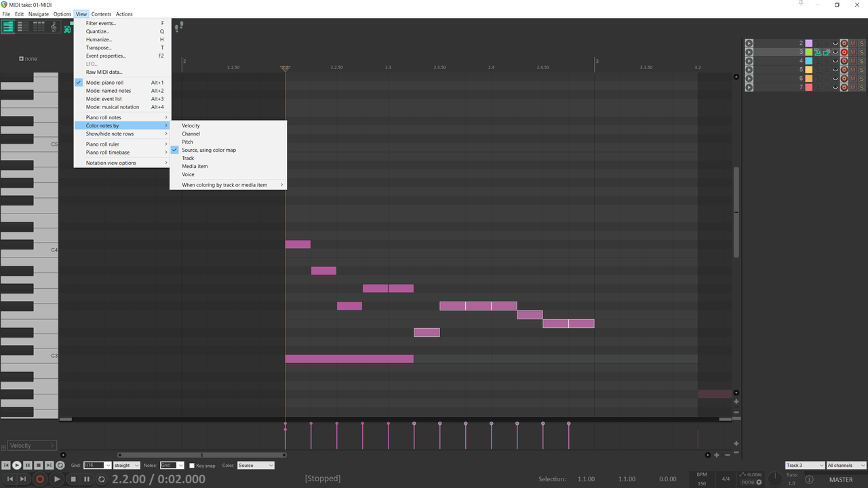Click Filter events menu entry
The height and width of the screenshot is (488, 868).
(x=100, y=23)
